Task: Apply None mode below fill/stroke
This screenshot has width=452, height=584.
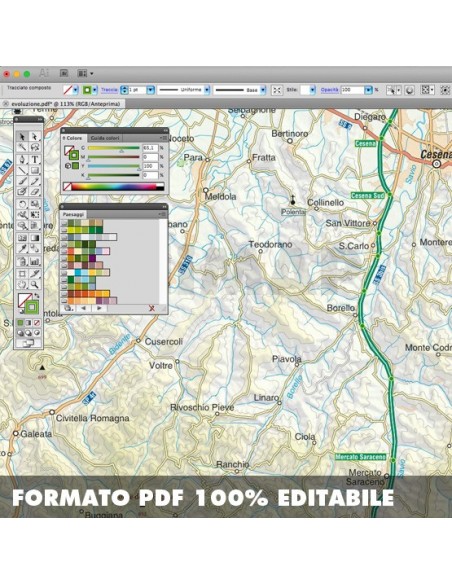Action: point(36,323)
